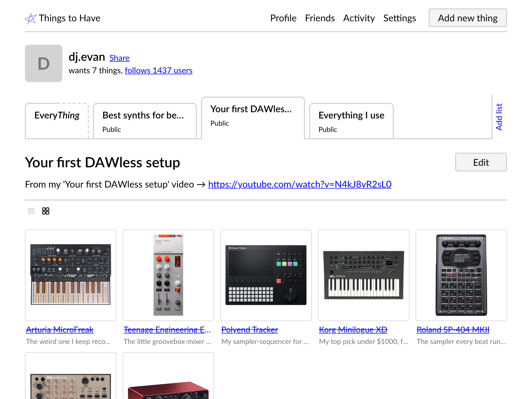Open the Friends page
Viewport: 532px width, 399px height.
tap(320, 18)
